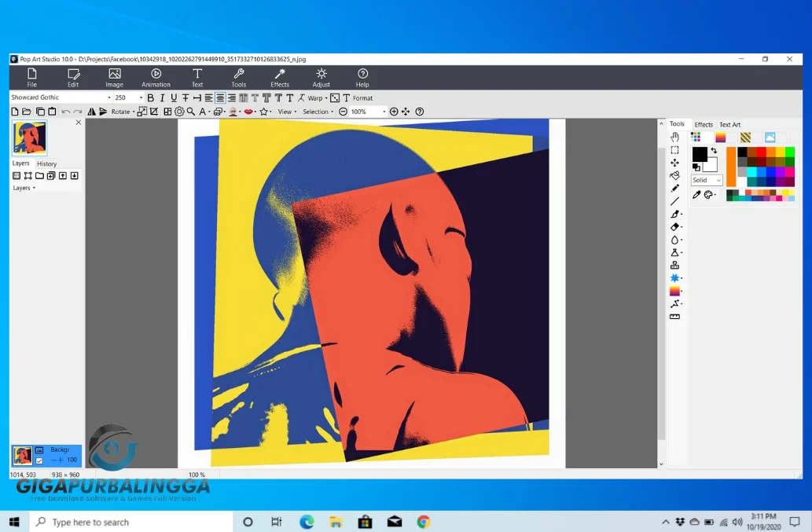Select the flask tool icon
The image size is (812, 532).
point(674,252)
